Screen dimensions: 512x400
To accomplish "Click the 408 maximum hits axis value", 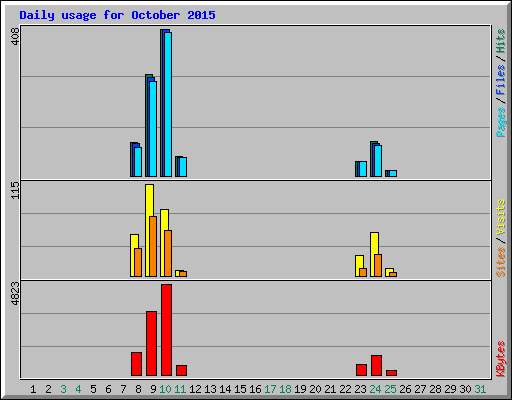I will pos(15,36).
